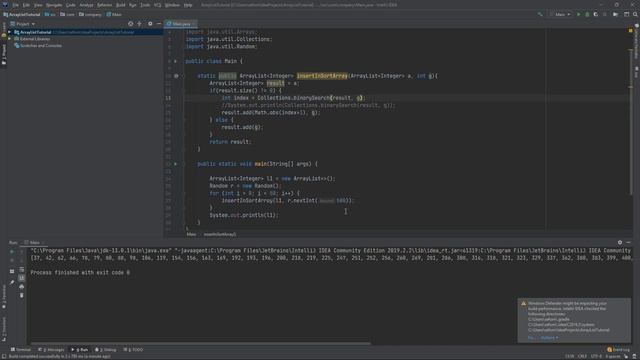Click the Project panel gear settings icon
The width and height of the screenshot is (640, 360).
150,24
